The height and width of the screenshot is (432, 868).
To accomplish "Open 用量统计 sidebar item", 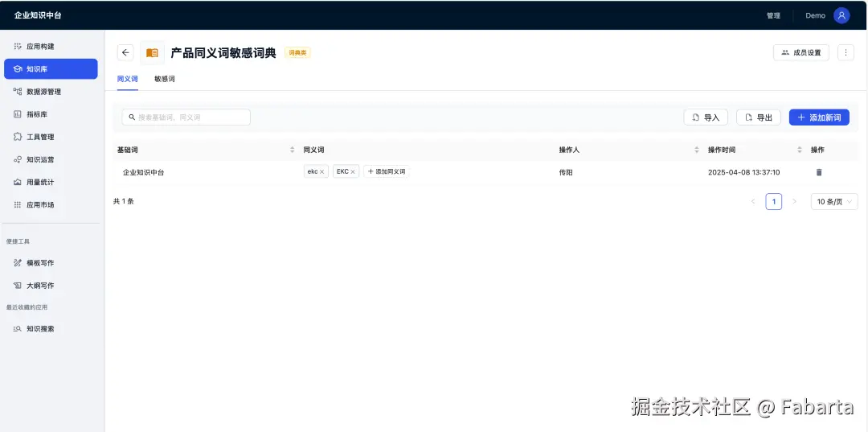I will click(51, 183).
